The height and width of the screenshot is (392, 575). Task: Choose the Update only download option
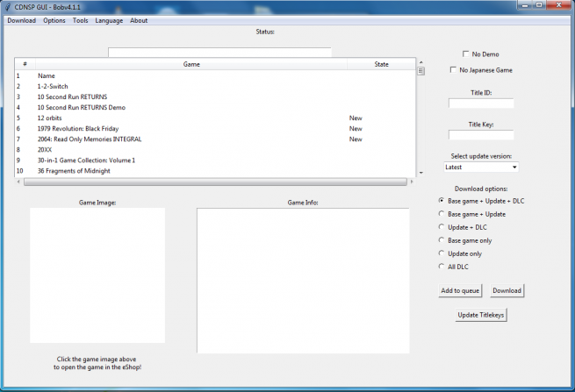click(x=441, y=253)
